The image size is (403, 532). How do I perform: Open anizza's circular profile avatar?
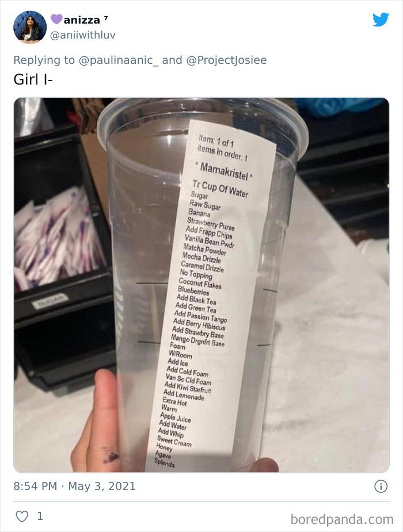pos(29,26)
